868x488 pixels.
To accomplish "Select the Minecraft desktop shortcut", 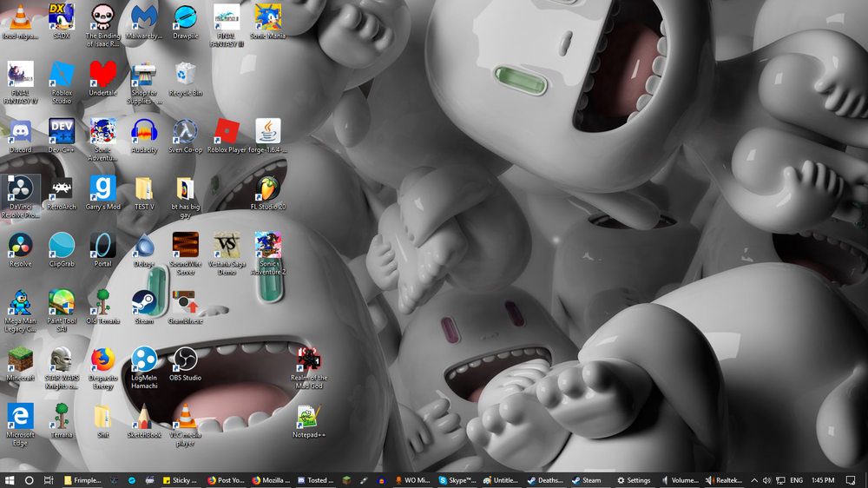I will (20, 359).
